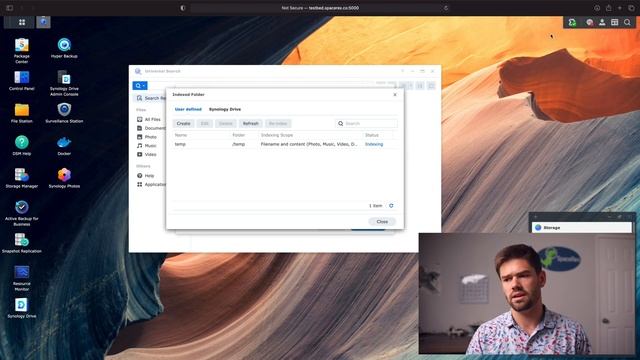This screenshot has width=640, height=360.
Task: Open the user account options icon
Action: (x=602, y=22)
